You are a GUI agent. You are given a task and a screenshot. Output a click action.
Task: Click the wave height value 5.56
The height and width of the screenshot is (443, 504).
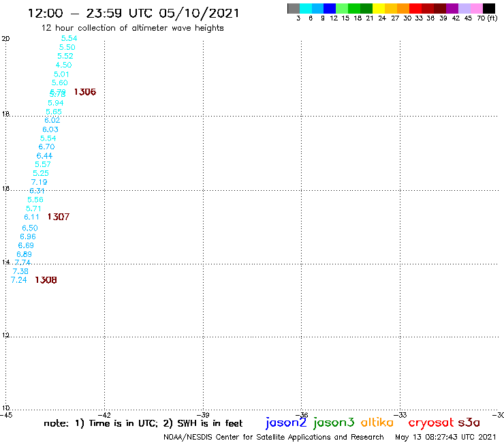35,200
